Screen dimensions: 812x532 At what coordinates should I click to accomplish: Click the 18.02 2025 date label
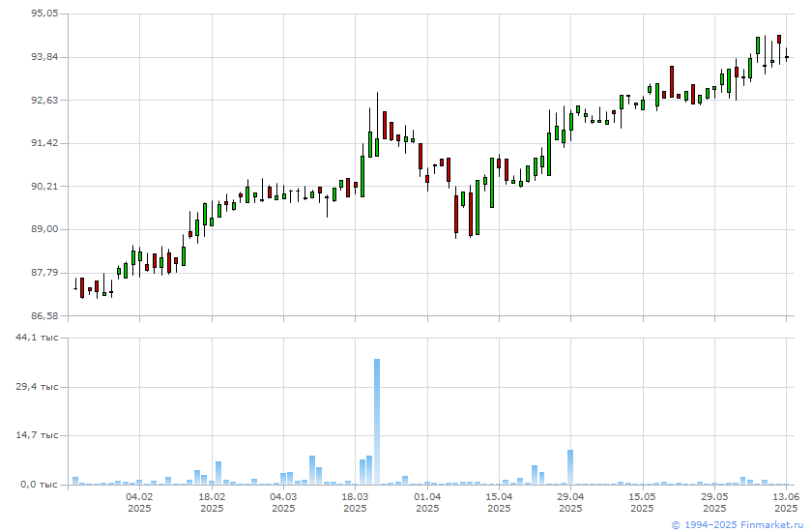click(x=212, y=502)
